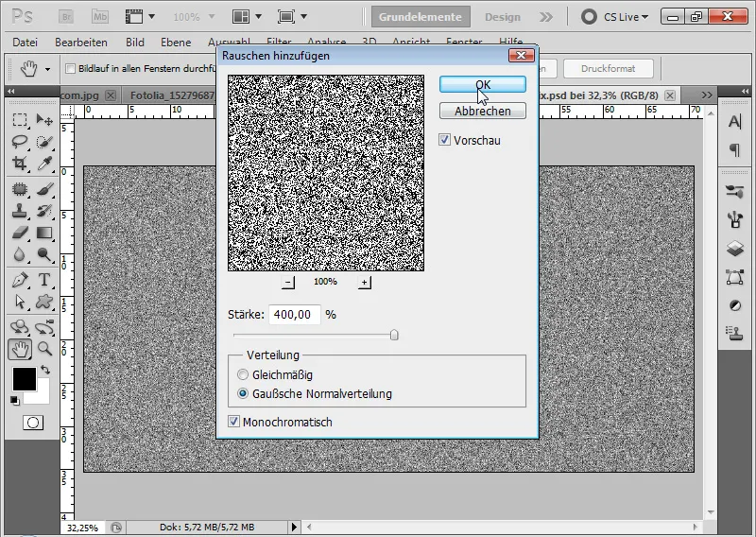
Task: Show hidden document tabs arrow
Action: click(707, 95)
